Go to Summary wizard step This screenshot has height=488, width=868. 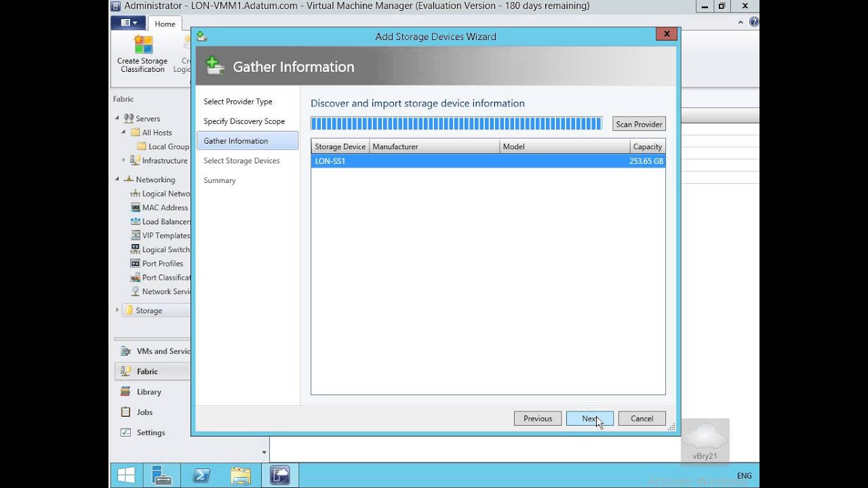220,180
